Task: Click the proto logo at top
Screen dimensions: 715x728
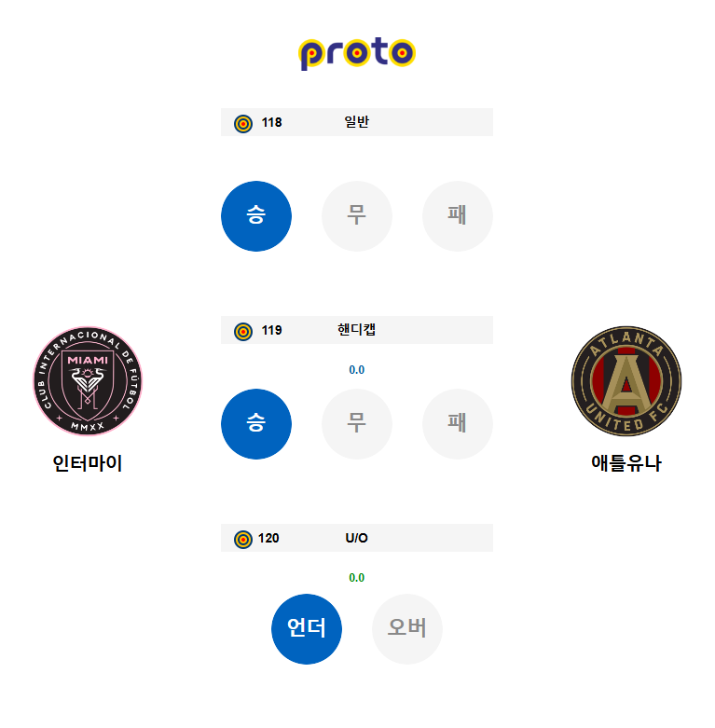Action: tap(357, 53)
